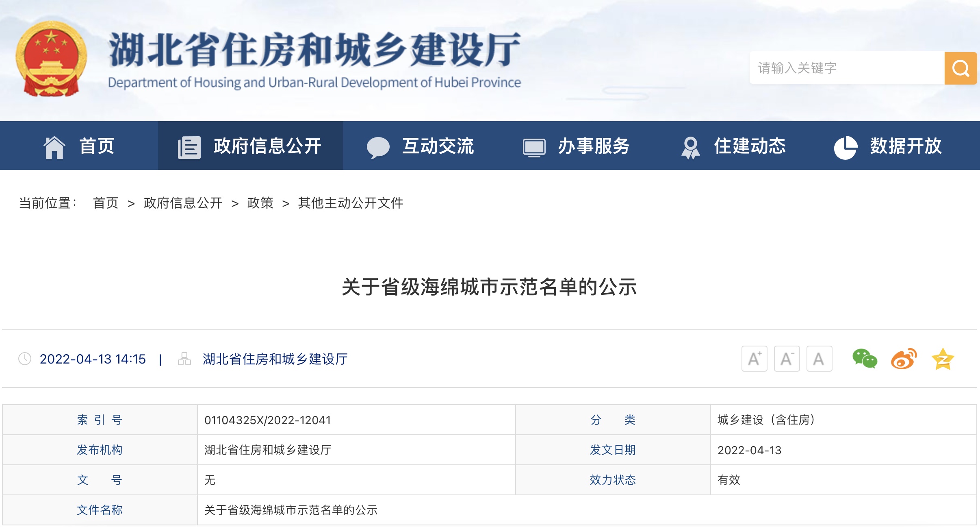The height and width of the screenshot is (527, 980).
Task: Go to 住建动态 navigation item
Action: 750,146
